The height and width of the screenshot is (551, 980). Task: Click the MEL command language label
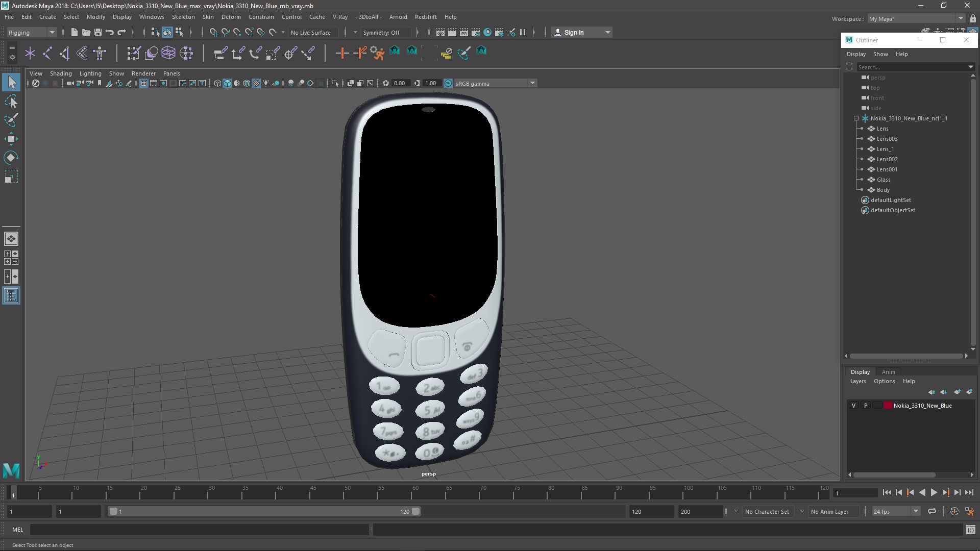coord(18,530)
